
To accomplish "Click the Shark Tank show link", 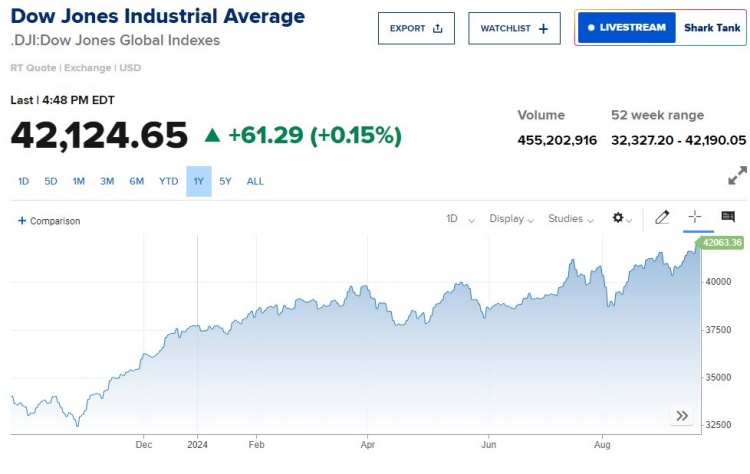I will tap(712, 28).
